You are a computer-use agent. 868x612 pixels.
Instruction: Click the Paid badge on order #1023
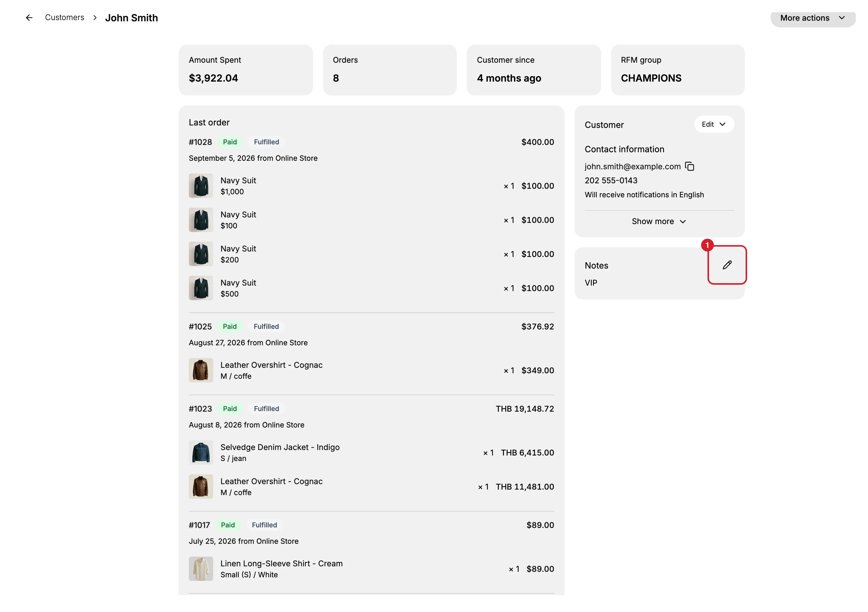pos(230,409)
